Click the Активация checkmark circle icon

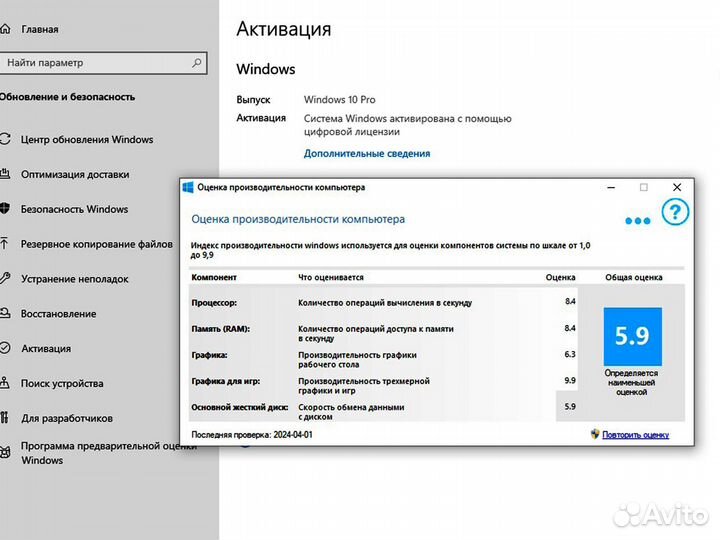point(5,349)
